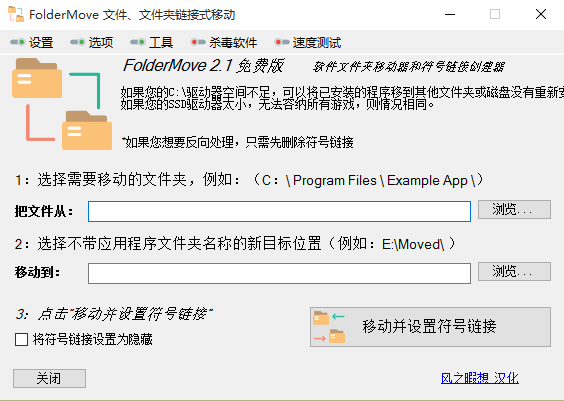Click the green toggle icon beside 工具
The height and width of the screenshot is (401, 564).
coord(137,42)
